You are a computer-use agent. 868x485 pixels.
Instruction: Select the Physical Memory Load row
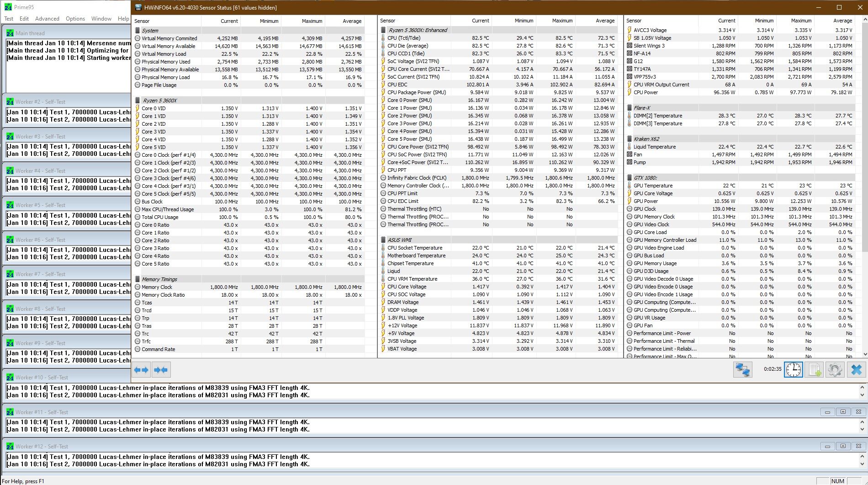tap(249, 77)
